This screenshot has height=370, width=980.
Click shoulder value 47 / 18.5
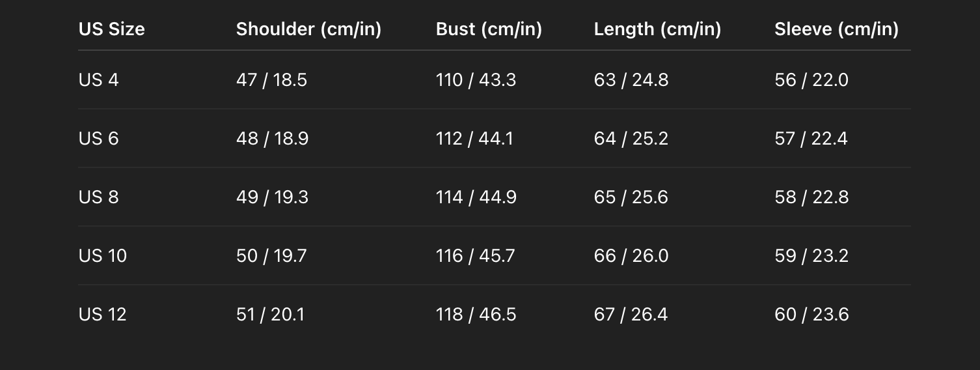pos(271,80)
